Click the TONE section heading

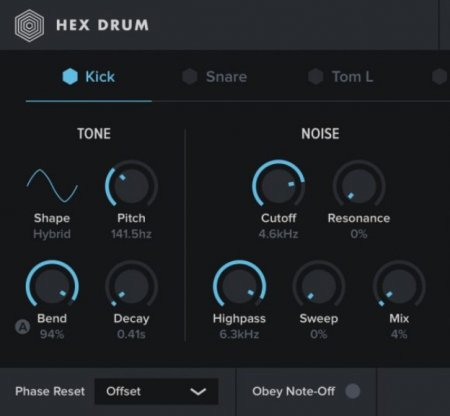[x=94, y=134]
